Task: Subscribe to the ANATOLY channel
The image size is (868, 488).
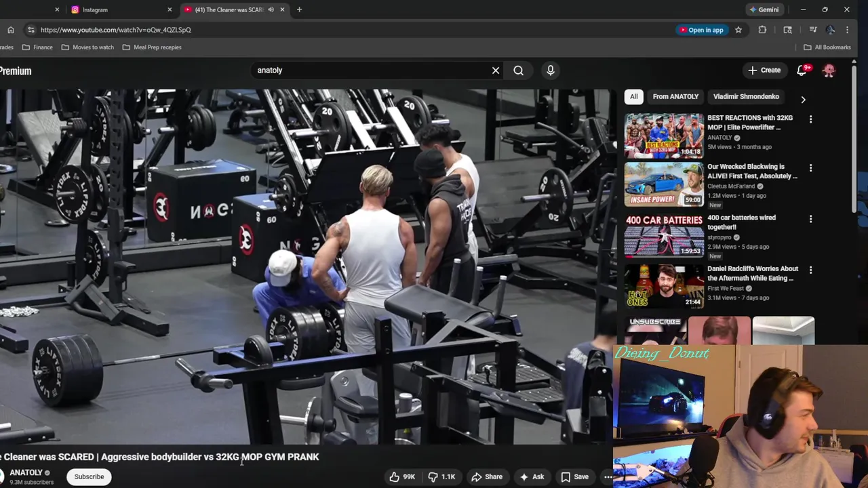Action: [x=89, y=476]
